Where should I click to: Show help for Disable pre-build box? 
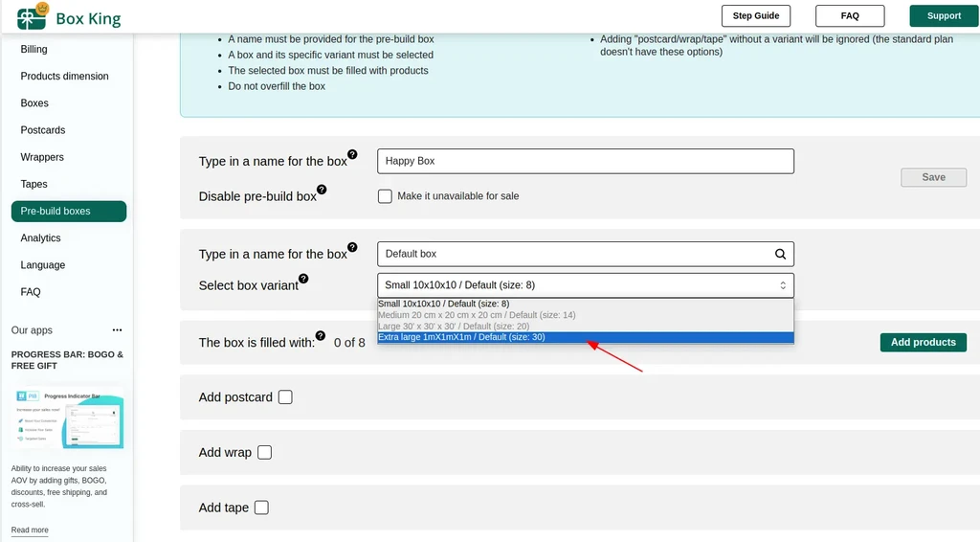pos(322,190)
